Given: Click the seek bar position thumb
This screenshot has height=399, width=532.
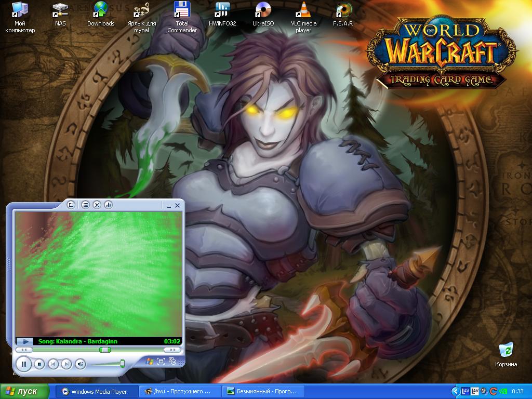Looking at the screenshot, I should (x=105, y=350).
